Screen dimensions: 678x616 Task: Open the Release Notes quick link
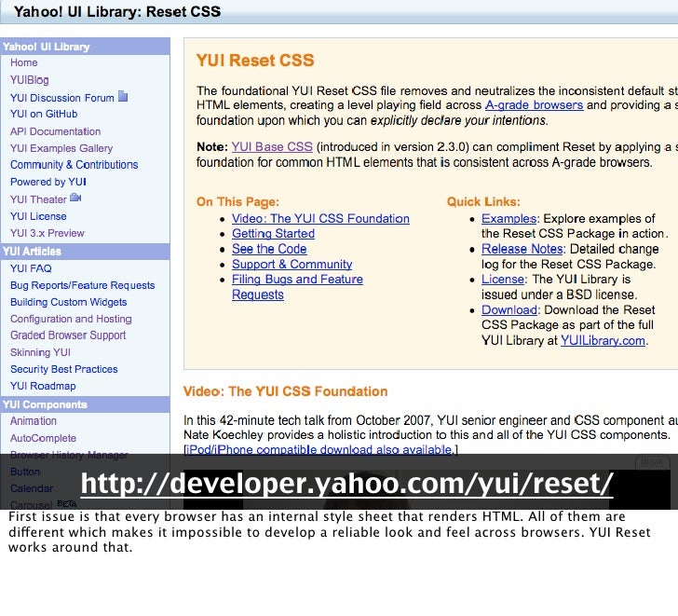point(522,249)
